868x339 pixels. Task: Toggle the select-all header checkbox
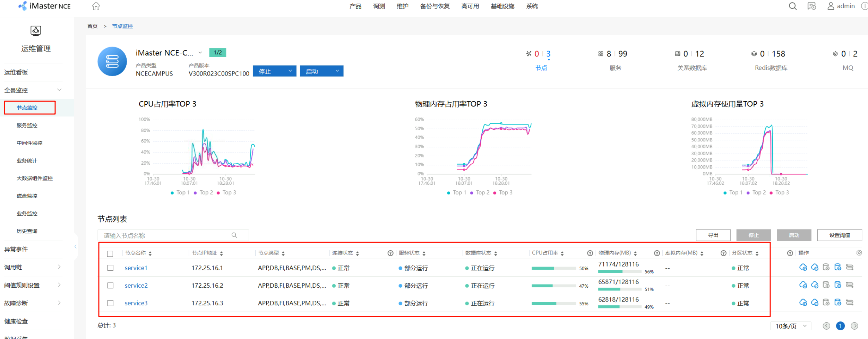[110, 254]
